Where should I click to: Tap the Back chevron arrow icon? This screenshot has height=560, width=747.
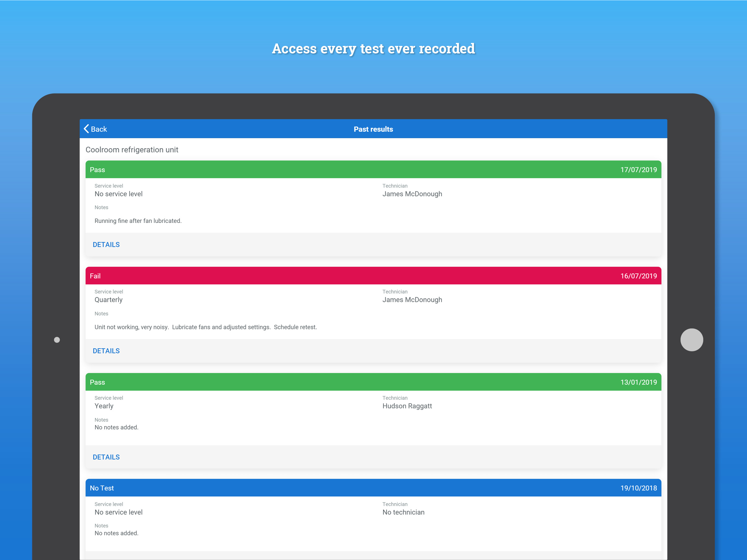point(86,129)
